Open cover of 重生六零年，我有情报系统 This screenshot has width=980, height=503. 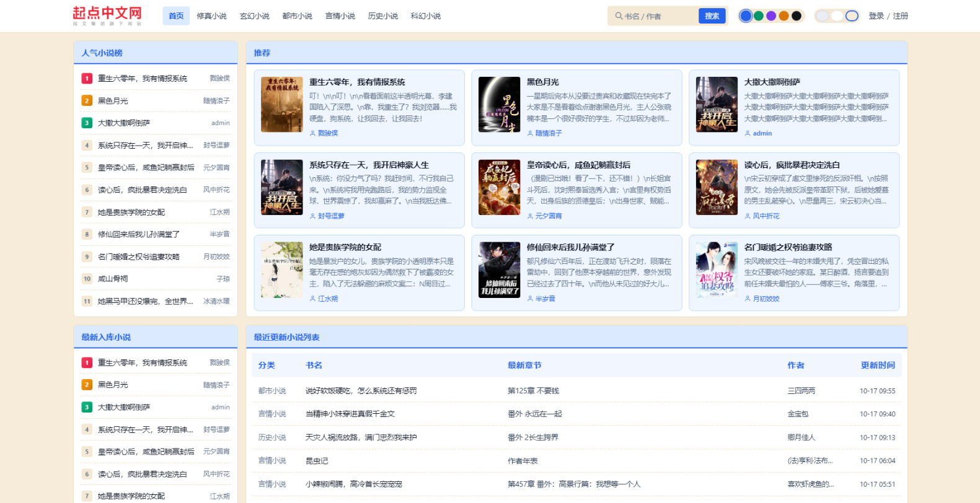[x=282, y=105]
